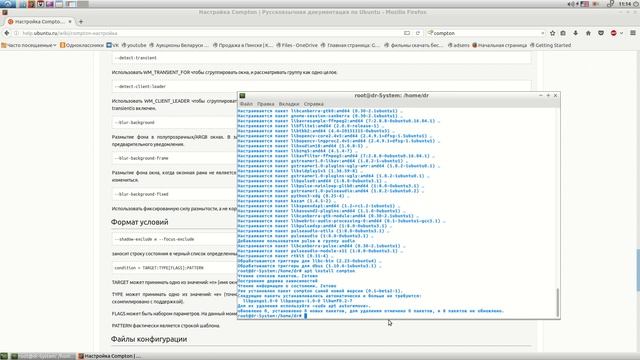Click the condition = TARGET:TYPE code line
The image size is (640, 360).
pos(159,268)
